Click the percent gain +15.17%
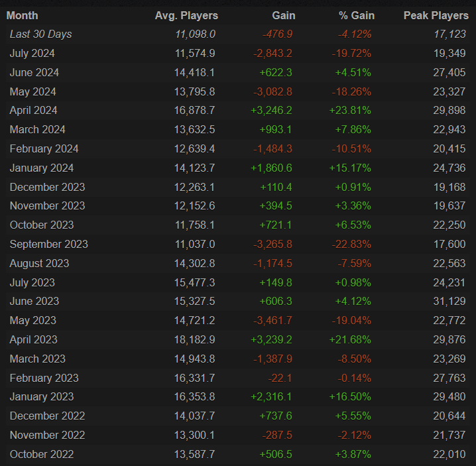The image size is (476, 466). (350, 168)
